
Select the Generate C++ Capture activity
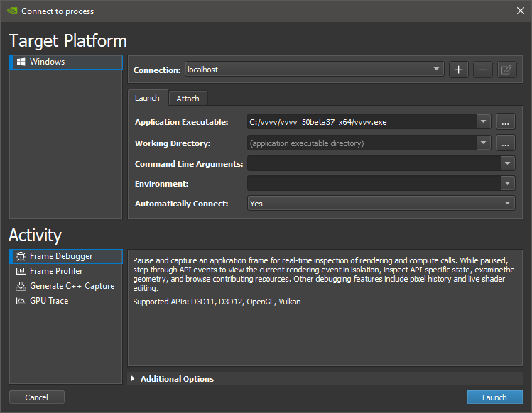pyautogui.click(x=66, y=286)
